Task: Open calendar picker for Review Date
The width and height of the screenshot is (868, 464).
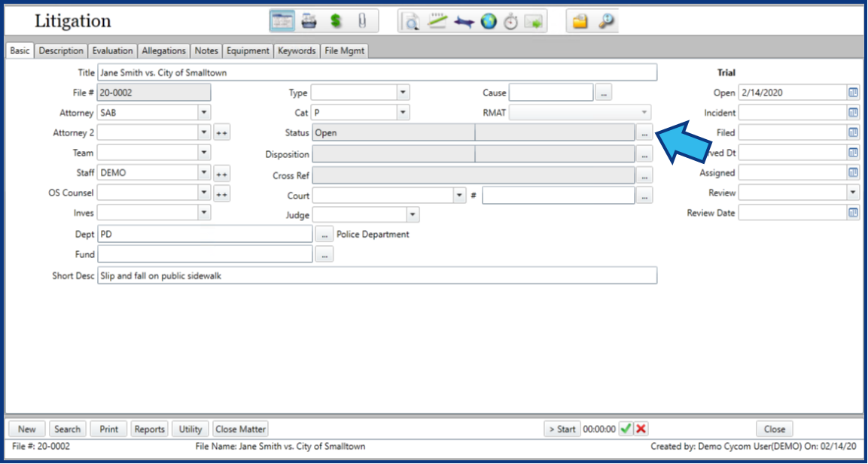Action: 853,212
